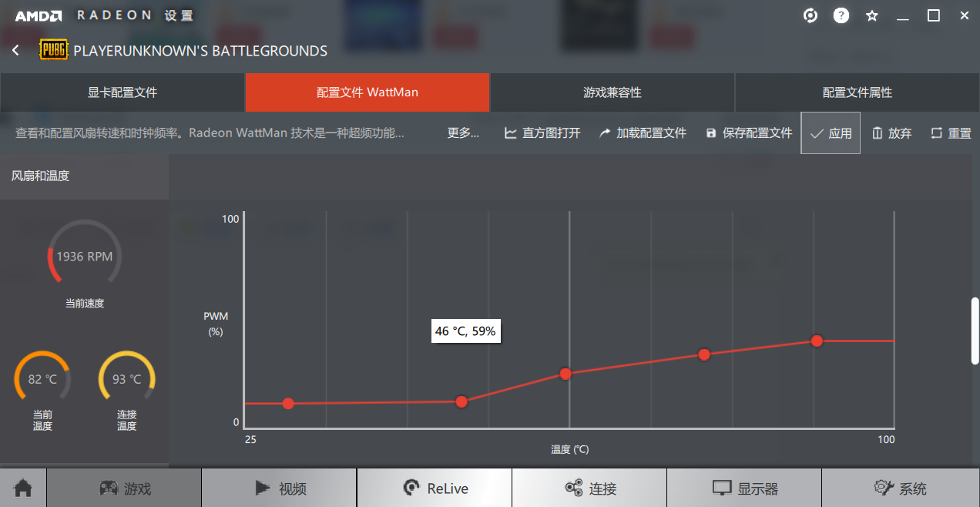Viewport: 980px width, 507px height.
Task: Open the 游戏兼容性 tab
Action: point(612,92)
